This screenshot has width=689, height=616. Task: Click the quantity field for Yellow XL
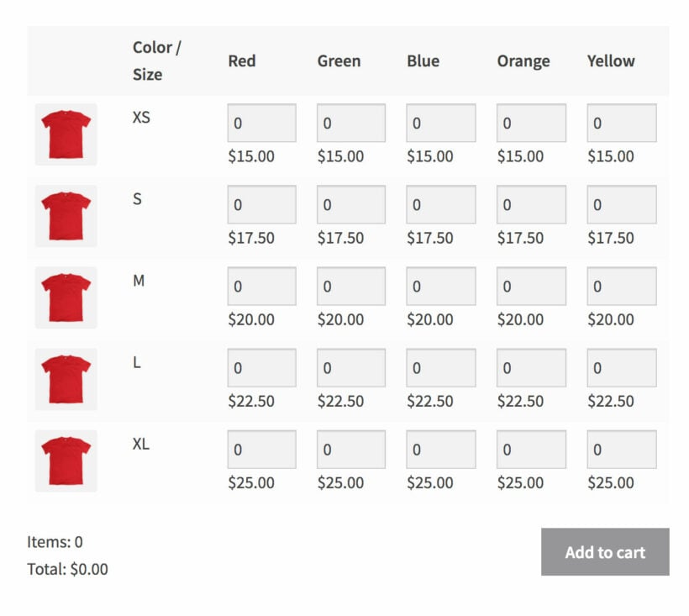point(623,448)
